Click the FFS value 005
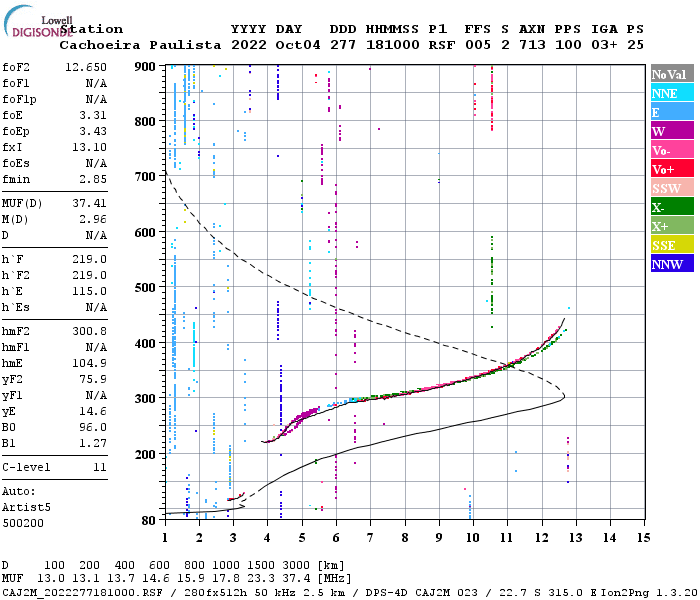700x600 pixels. click(478, 45)
